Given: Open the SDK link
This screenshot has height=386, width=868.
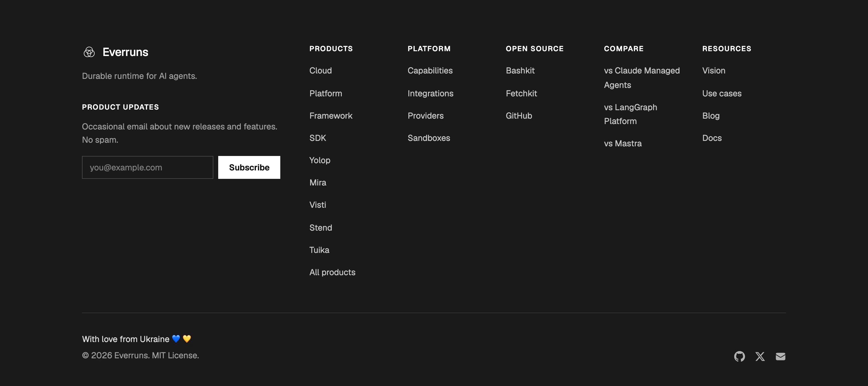Looking at the screenshot, I should [x=317, y=138].
